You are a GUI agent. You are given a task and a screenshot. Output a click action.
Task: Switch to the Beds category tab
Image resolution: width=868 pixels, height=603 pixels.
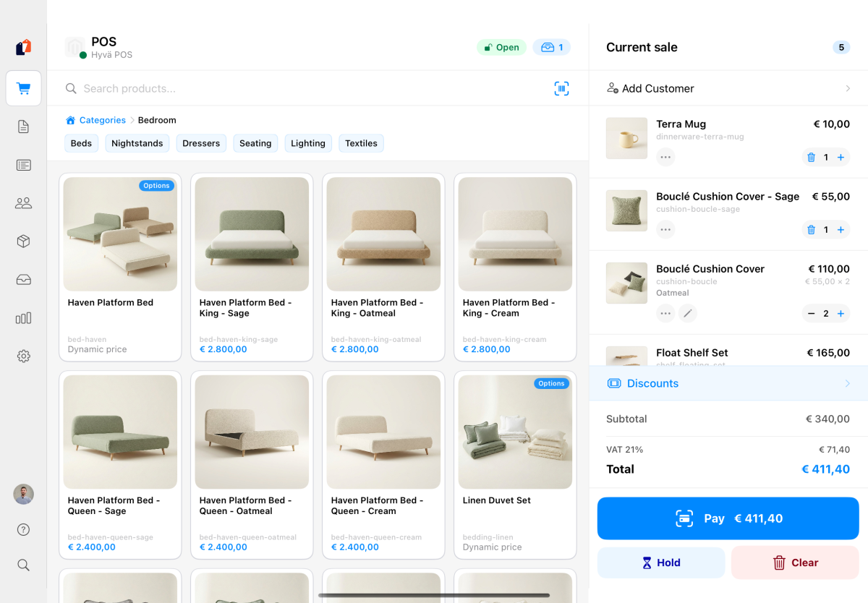[x=81, y=143]
